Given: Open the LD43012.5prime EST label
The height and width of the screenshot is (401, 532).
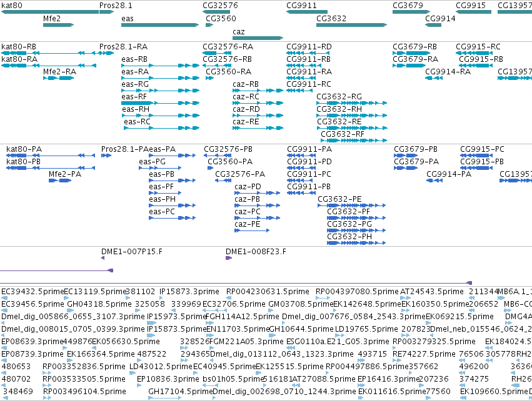Looking at the screenshot, I should [161, 367].
